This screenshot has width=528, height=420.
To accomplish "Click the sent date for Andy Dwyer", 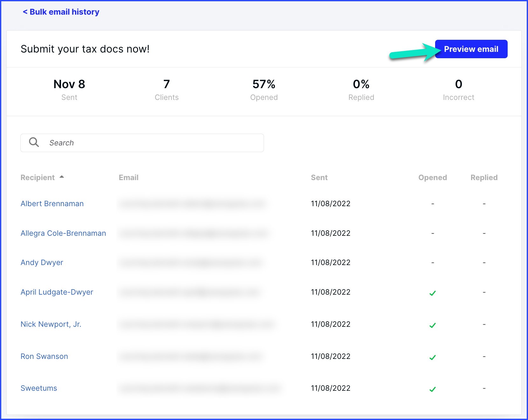I will 330,262.
